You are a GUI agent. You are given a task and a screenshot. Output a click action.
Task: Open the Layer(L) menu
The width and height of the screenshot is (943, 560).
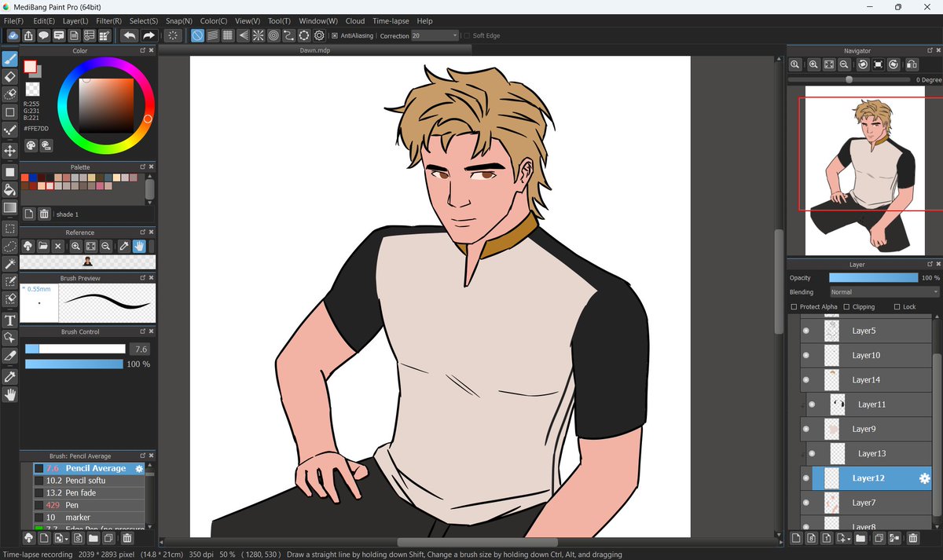[75, 21]
